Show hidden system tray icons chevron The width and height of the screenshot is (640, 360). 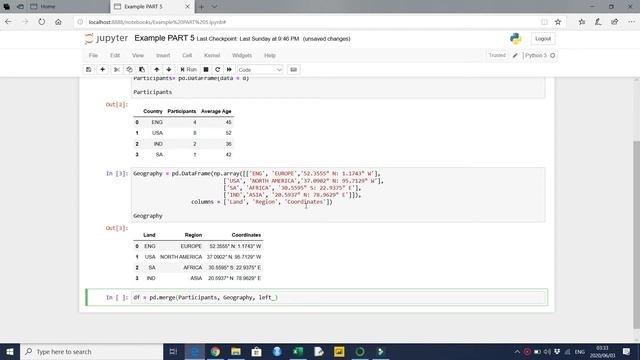click(517, 351)
